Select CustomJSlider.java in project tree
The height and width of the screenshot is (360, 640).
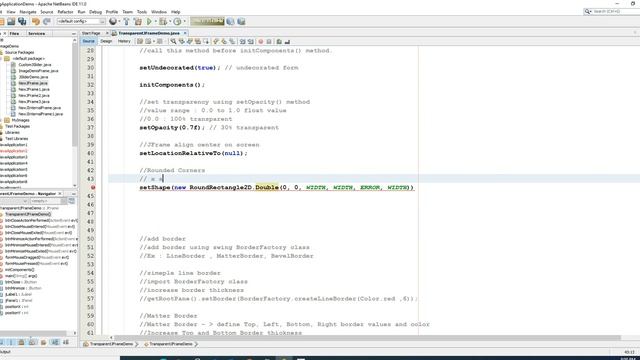coord(35,64)
